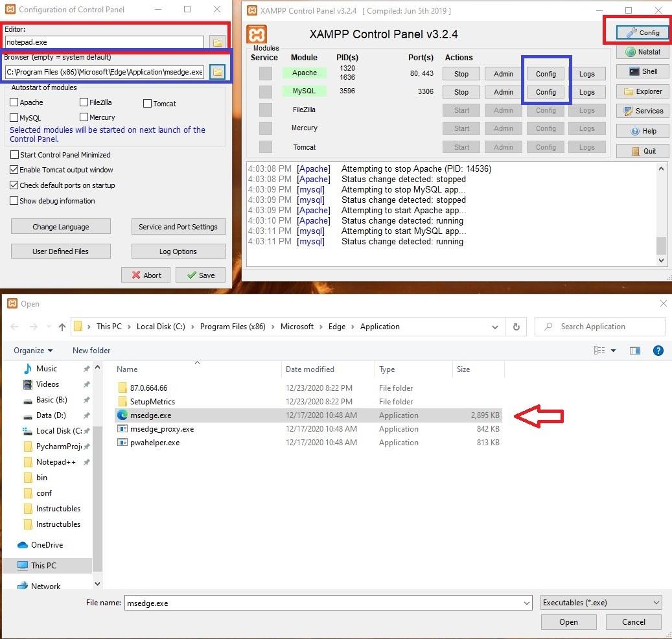Screen dimensions: 672x639
Task: Open the Shell from the XAMPP side panel
Action: pyautogui.click(x=642, y=71)
